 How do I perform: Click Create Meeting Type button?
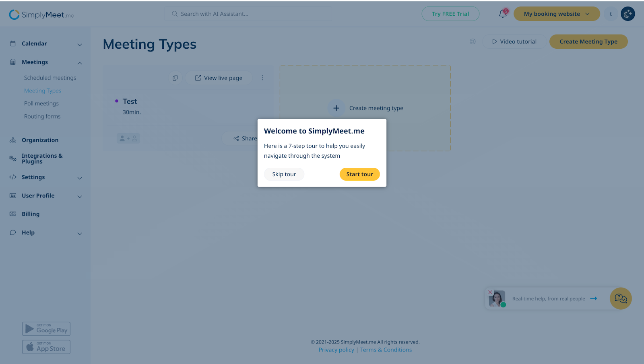coord(588,41)
